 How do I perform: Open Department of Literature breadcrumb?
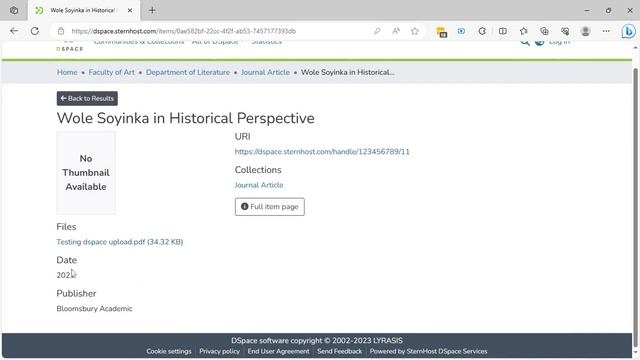[188, 72]
